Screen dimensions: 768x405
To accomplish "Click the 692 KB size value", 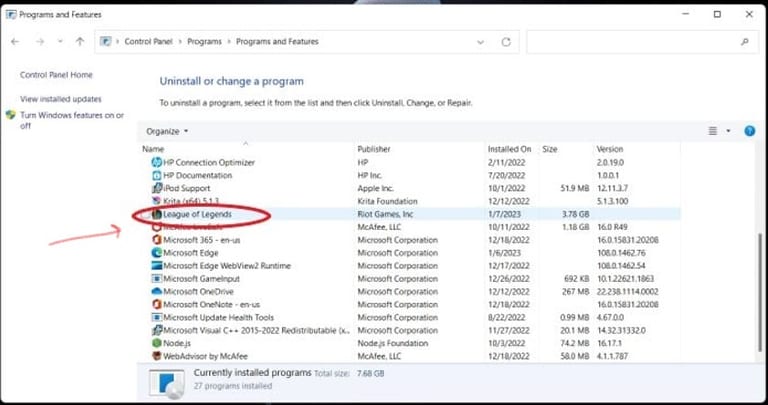I will point(576,279).
